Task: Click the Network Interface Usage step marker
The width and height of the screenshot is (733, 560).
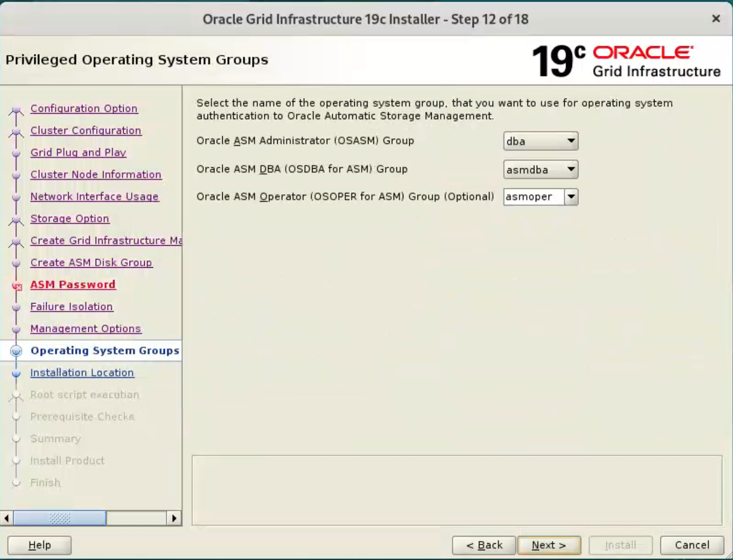Action: (x=16, y=198)
